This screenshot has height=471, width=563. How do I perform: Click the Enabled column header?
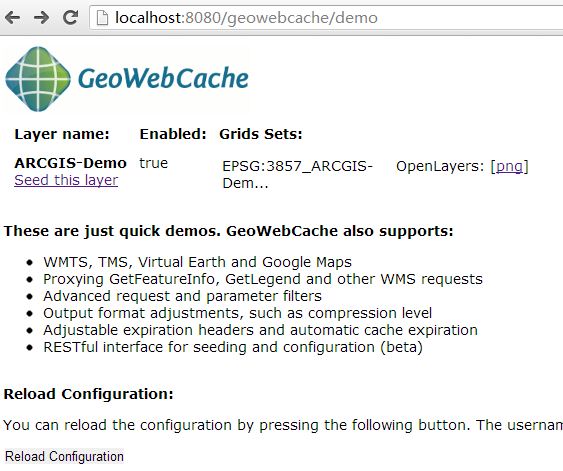pos(173,134)
